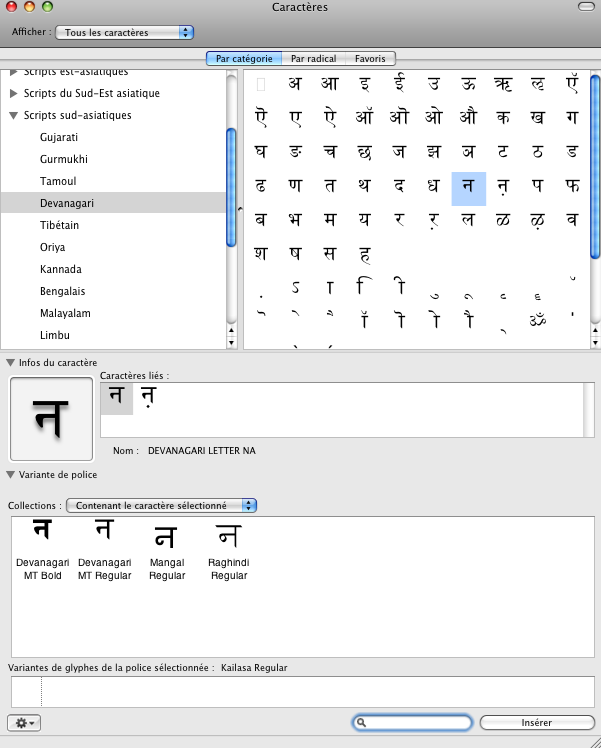The width and height of the screenshot is (601, 748).
Task: Collapse the Infos du caractère section
Action: pos(11,362)
